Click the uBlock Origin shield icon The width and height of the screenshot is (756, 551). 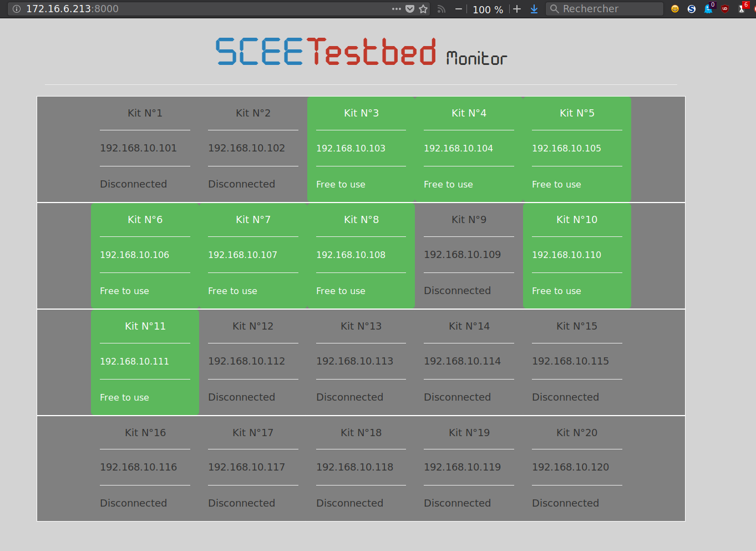coord(725,9)
